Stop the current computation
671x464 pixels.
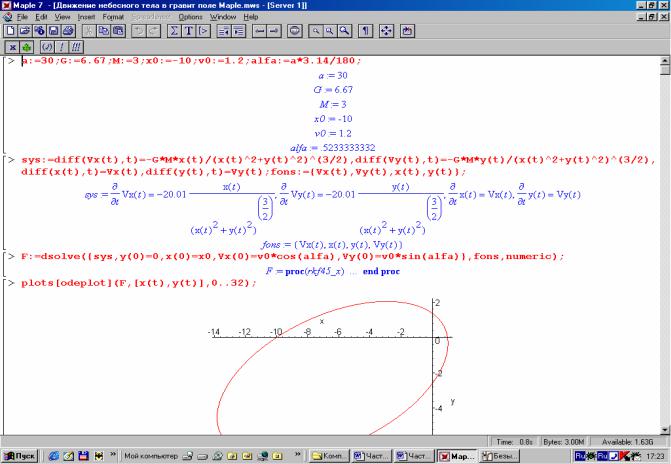click(294, 31)
